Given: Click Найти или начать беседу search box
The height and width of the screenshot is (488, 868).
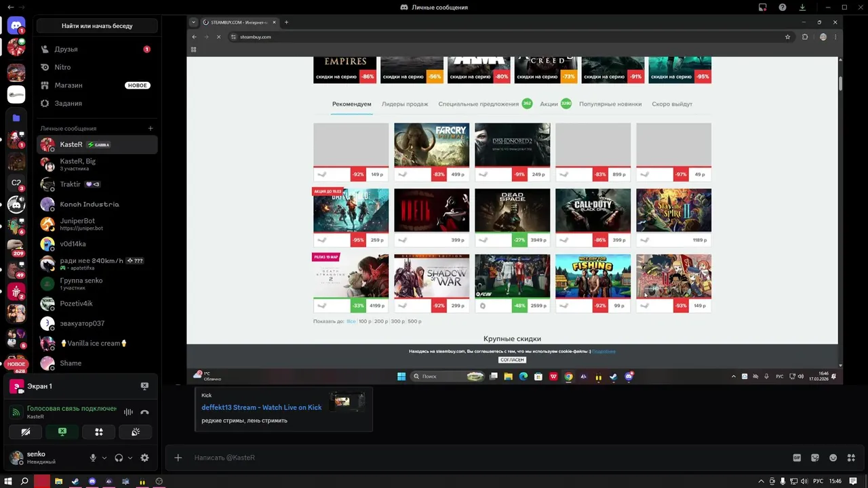Looking at the screenshot, I should (x=97, y=26).
